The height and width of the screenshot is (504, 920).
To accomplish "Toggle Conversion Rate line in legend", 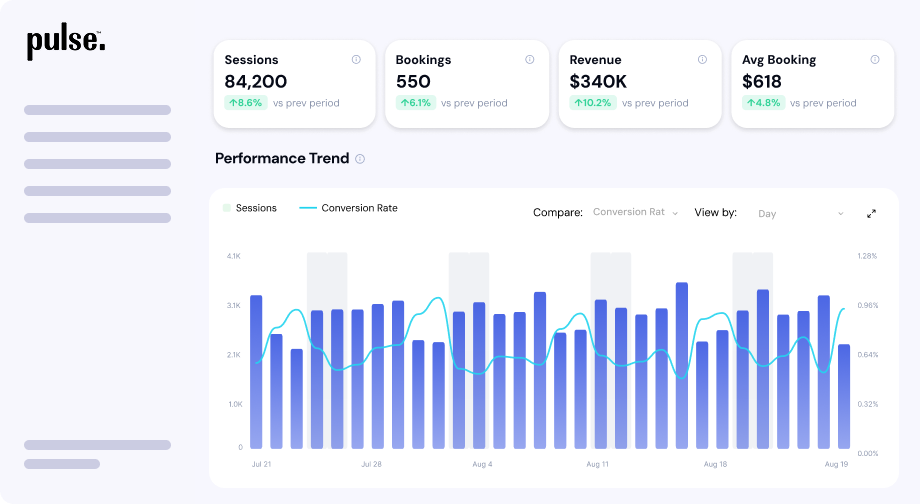I will [348, 208].
